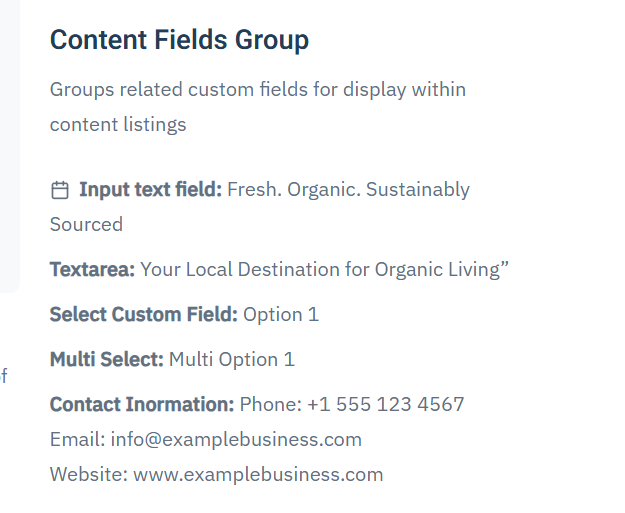Open the info@examplebusiness.com email address
625x513 pixels.
(x=236, y=439)
